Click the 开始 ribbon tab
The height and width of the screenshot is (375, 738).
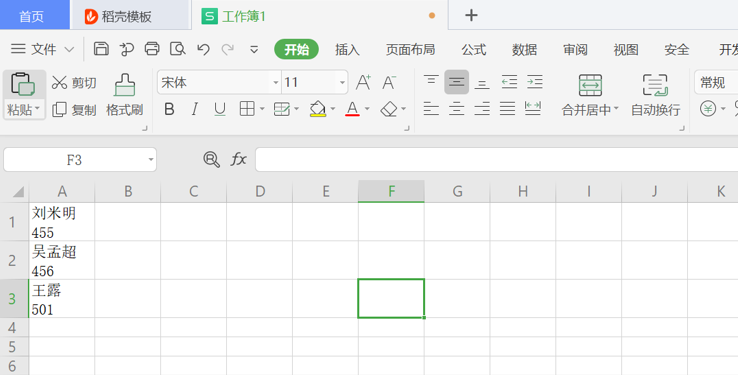297,49
